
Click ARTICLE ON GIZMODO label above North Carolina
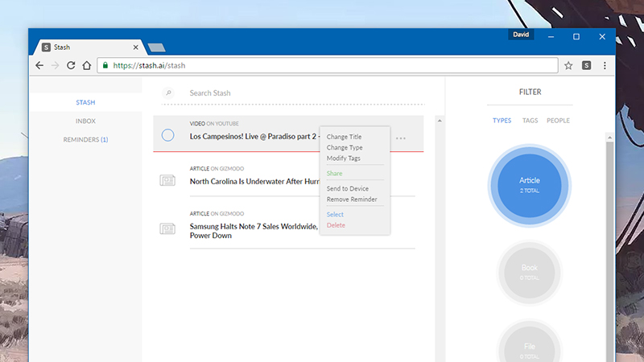point(217,169)
